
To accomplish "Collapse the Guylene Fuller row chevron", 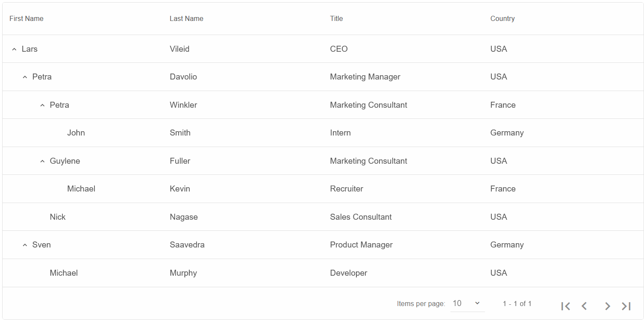I will pyautogui.click(x=42, y=161).
